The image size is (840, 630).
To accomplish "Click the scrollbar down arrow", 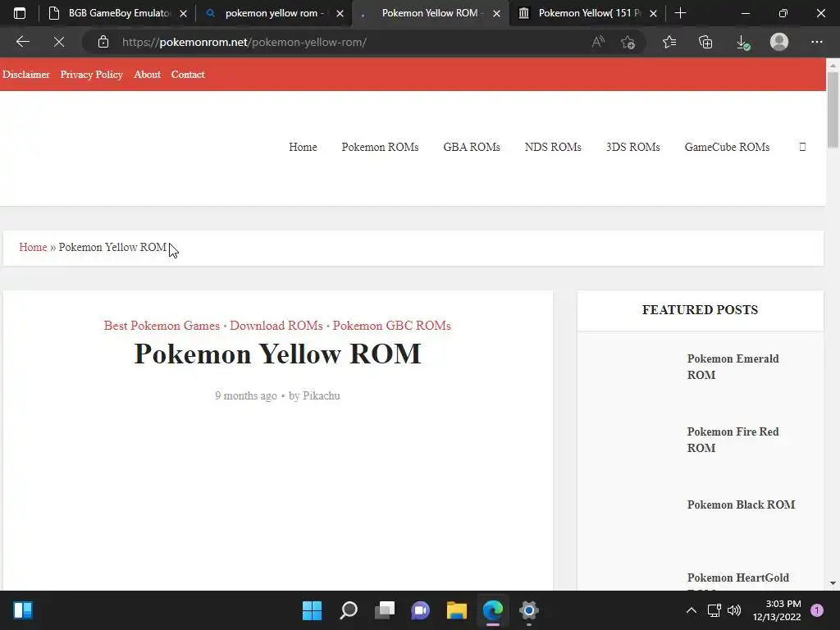I will 833,583.
